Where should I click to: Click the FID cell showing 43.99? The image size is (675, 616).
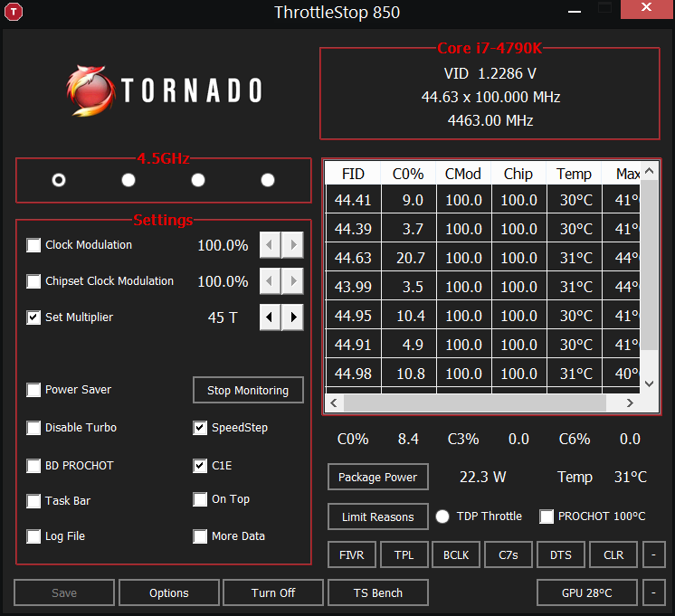click(x=354, y=287)
